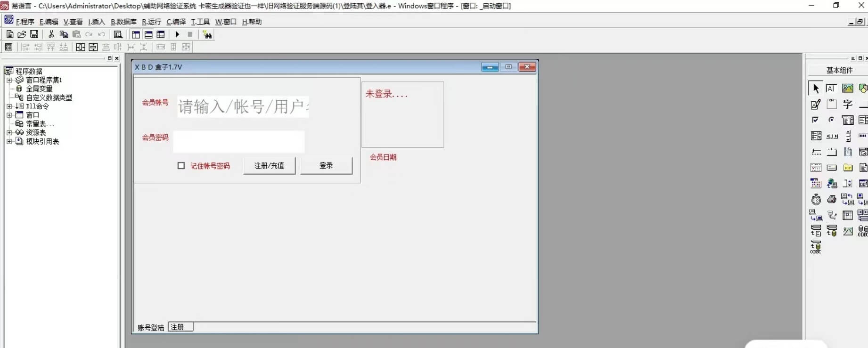Select the pointer tool in component box
This screenshot has height=348, width=868.
[816, 88]
